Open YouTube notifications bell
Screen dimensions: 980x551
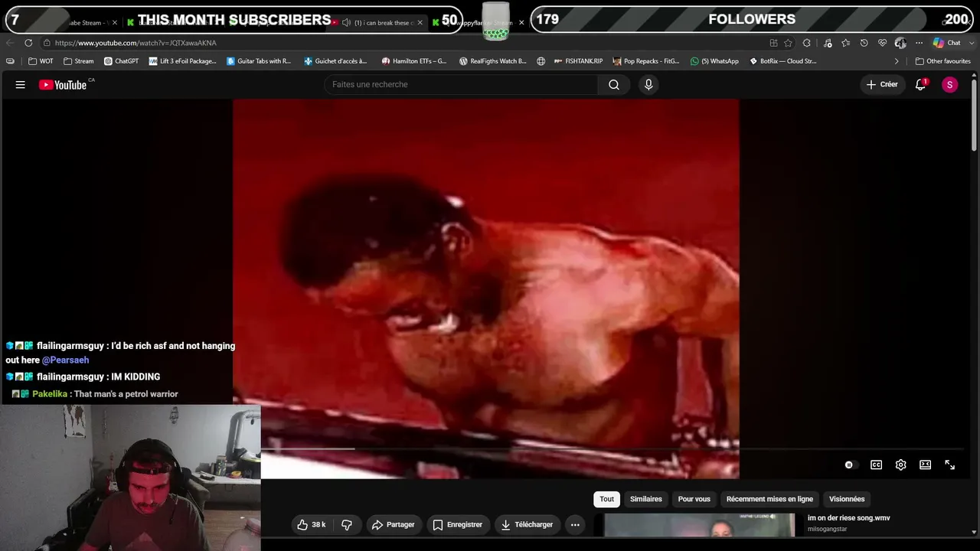[920, 85]
